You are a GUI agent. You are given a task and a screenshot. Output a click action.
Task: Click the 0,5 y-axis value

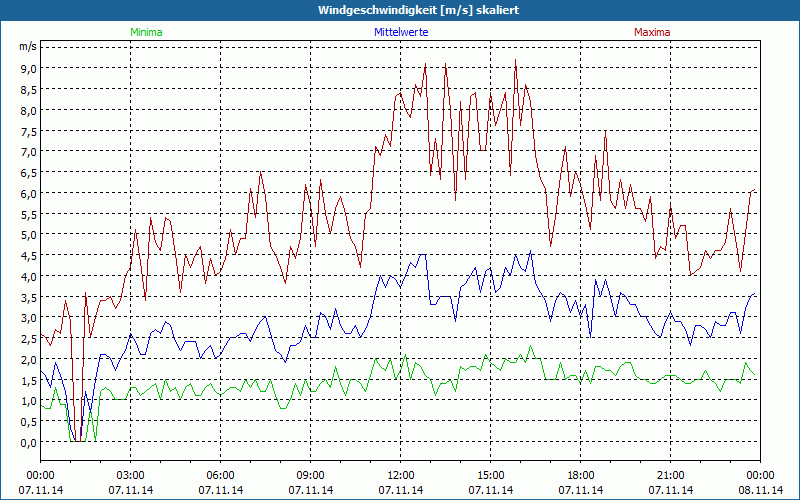(x=29, y=422)
